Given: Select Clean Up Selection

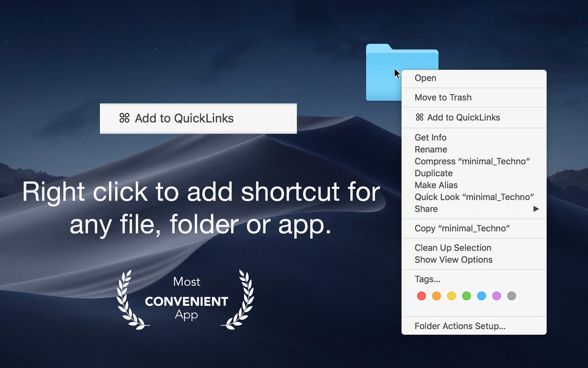Looking at the screenshot, I should tap(474, 248).
